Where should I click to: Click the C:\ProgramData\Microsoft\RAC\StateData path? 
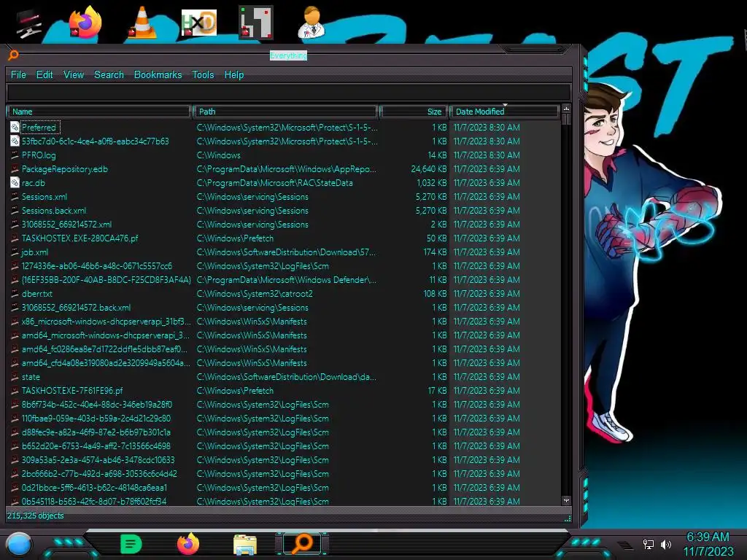pyautogui.click(x=274, y=183)
